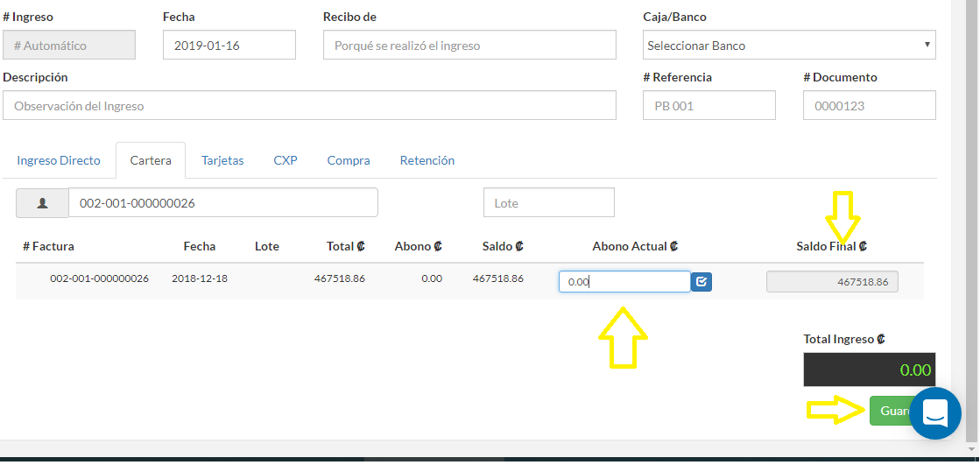Open the Compra tab

click(x=349, y=160)
